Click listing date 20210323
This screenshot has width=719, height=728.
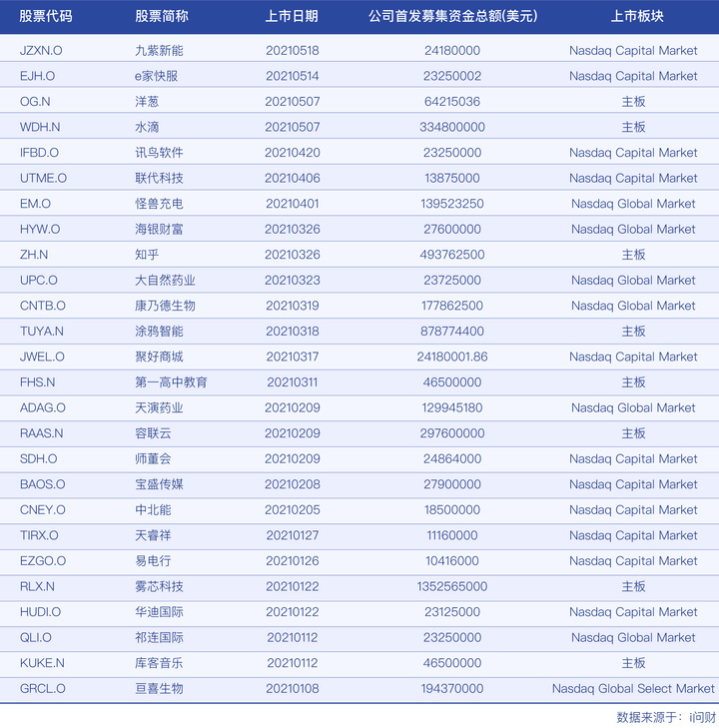click(293, 281)
